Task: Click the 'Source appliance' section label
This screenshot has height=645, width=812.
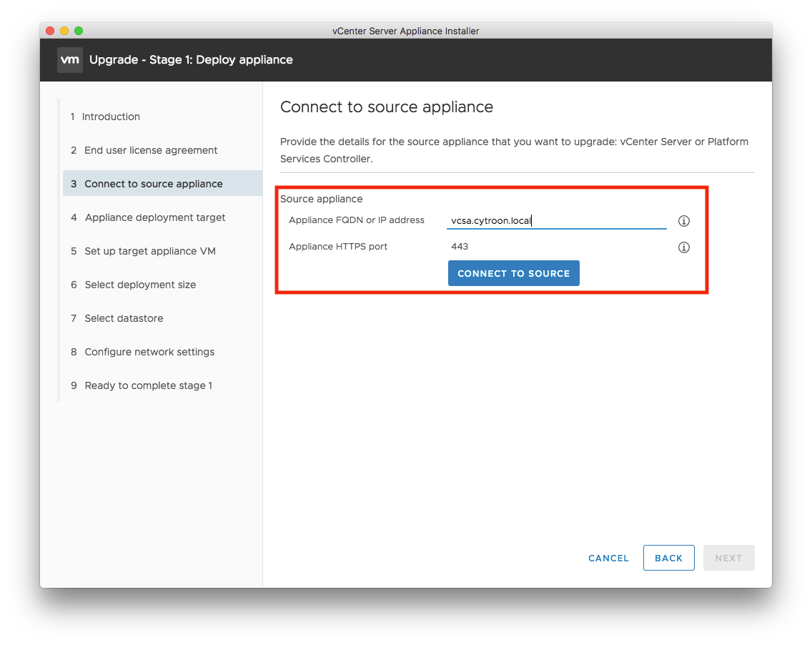Action: [x=322, y=199]
